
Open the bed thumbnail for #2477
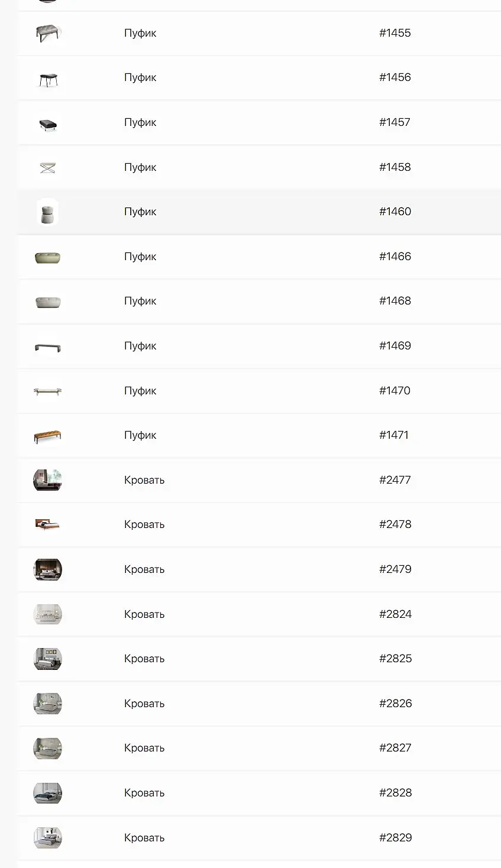point(47,480)
